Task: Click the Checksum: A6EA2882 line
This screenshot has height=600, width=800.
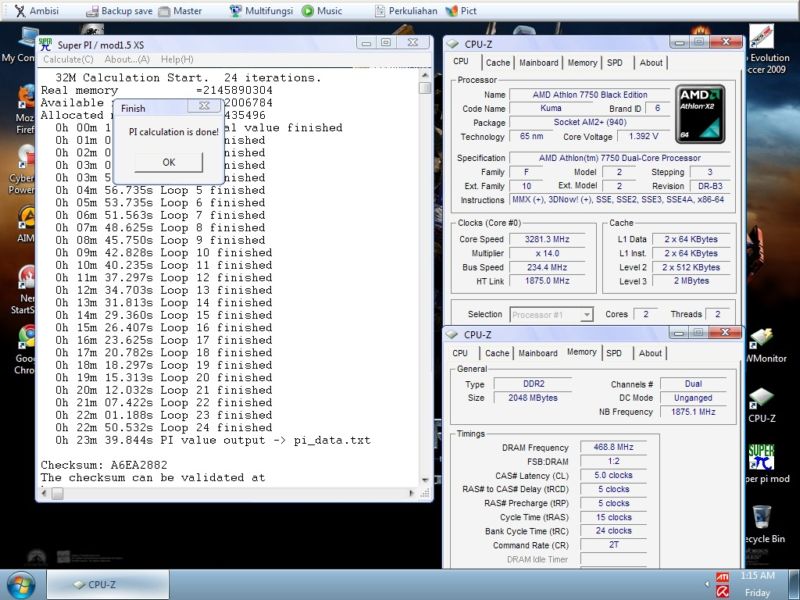Action: tap(104, 465)
